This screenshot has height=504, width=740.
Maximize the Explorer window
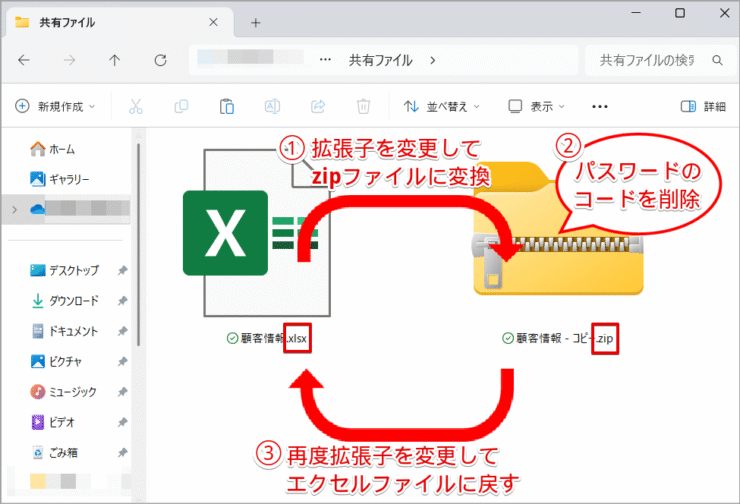coord(680,13)
